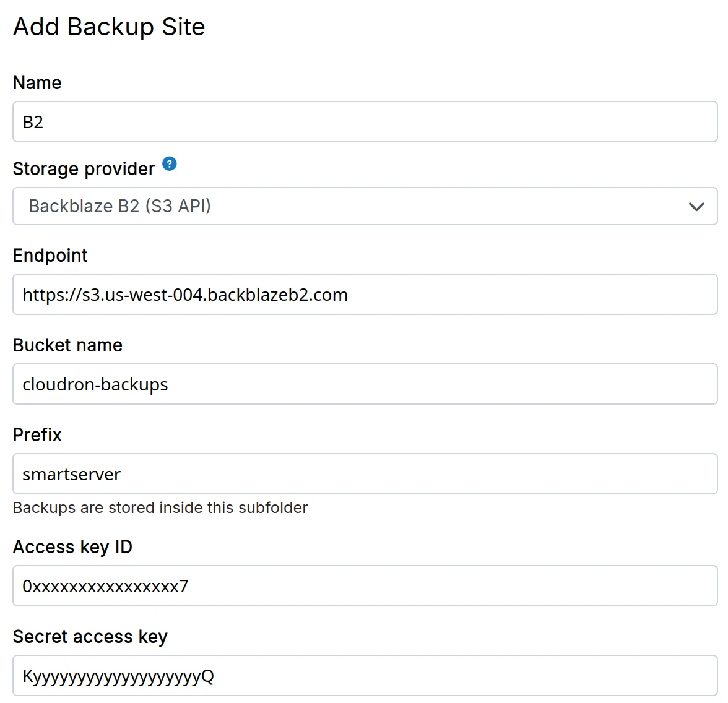The height and width of the screenshot is (703, 728).
Task: Click the Access key ID label
Action: click(72, 547)
